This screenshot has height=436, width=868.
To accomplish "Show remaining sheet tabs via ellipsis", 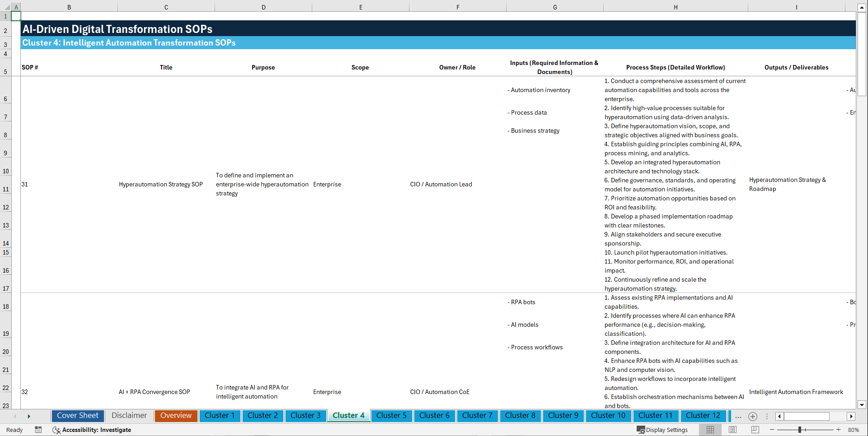I will click(x=738, y=417).
